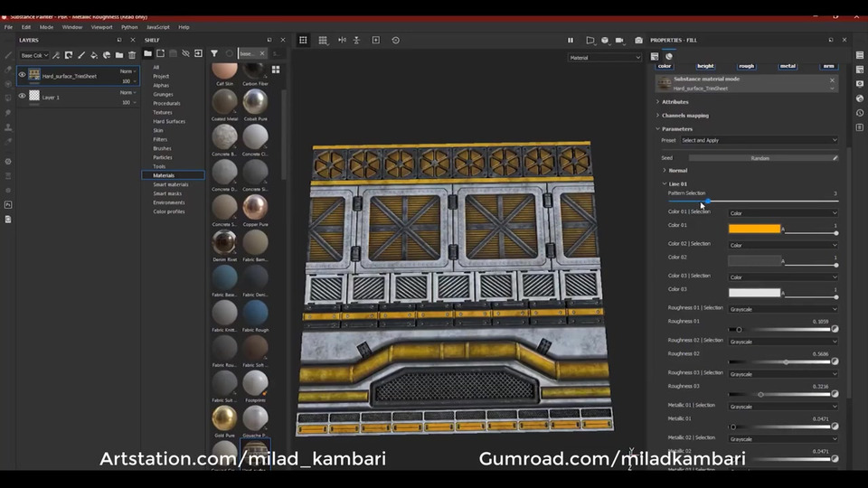This screenshot has height=488, width=868.
Task: Click the 3D cube display icon
Action: (x=605, y=40)
